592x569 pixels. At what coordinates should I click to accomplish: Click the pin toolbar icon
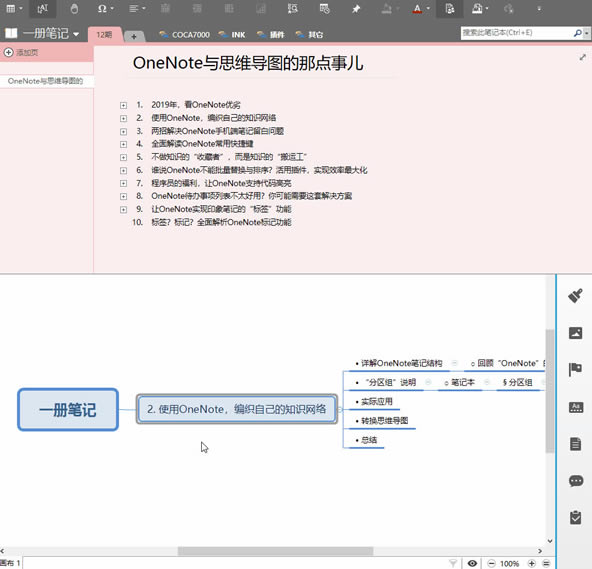tap(356, 8)
